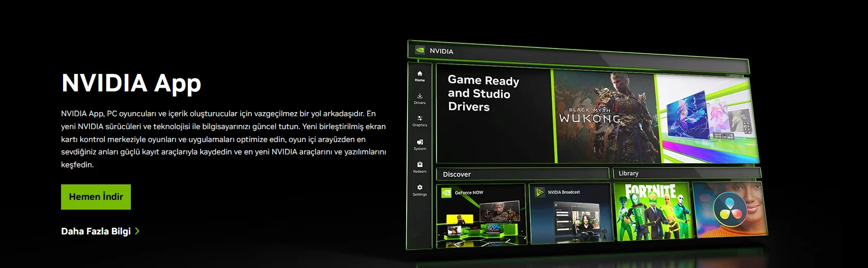Open the Drivers download icon in sidebar
The height and width of the screenshot is (268, 868).
click(420, 96)
